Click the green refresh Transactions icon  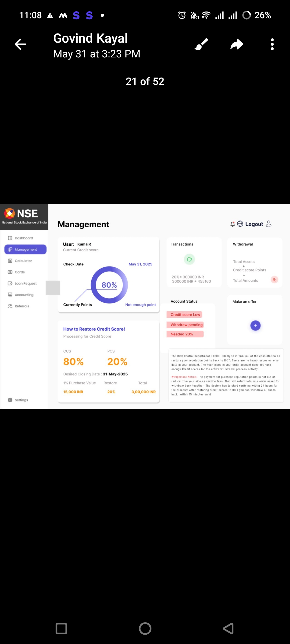point(189,259)
